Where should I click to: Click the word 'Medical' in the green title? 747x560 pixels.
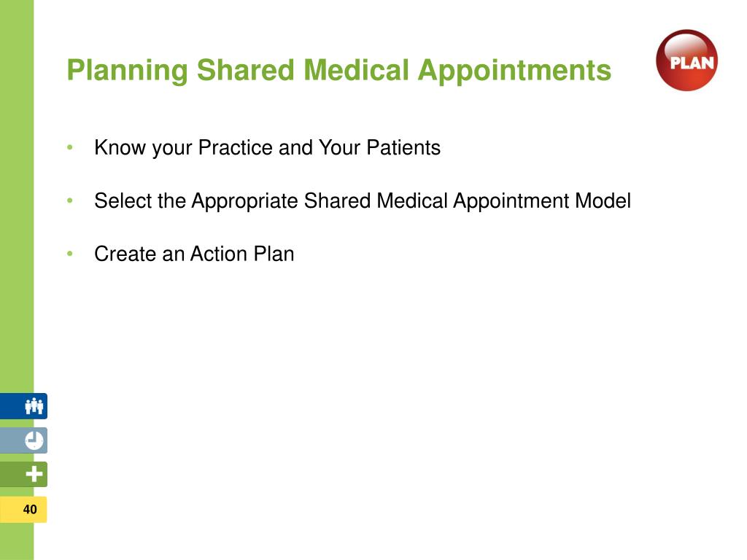coord(356,71)
